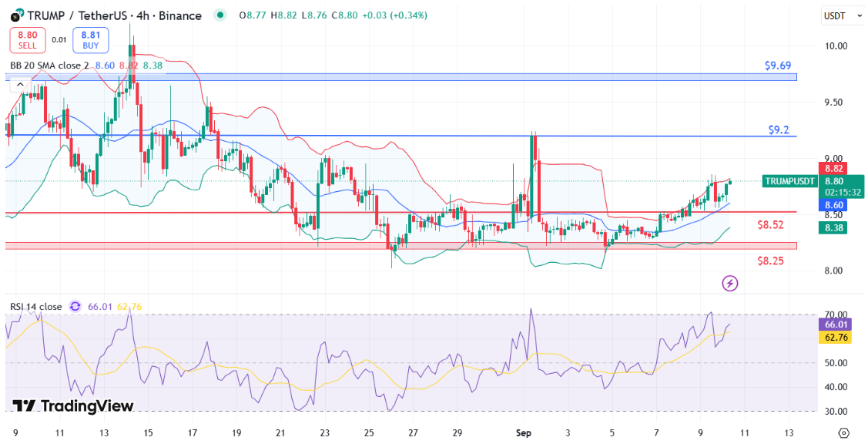
Task: Click the green market status dot
Action: 221,15
